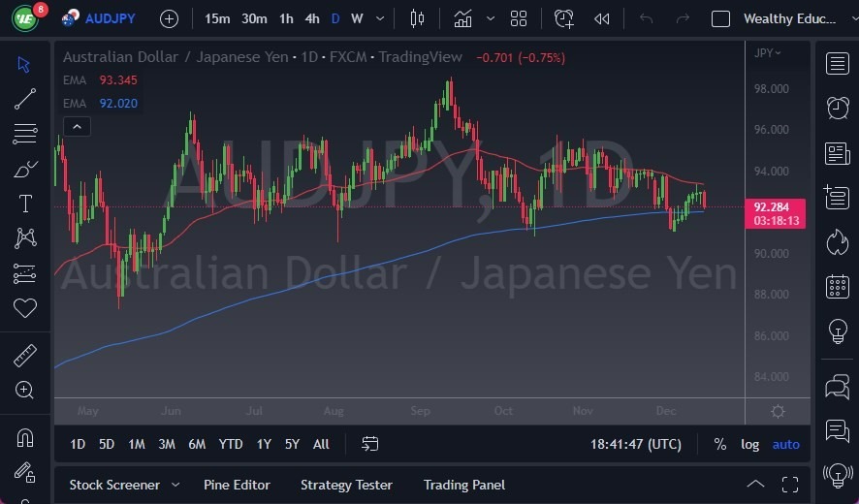The width and height of the screenshot is (859, 504).
Task: Expand the Stock Screener dropdown
Action: pyautogui.click(x=175, y=485)
